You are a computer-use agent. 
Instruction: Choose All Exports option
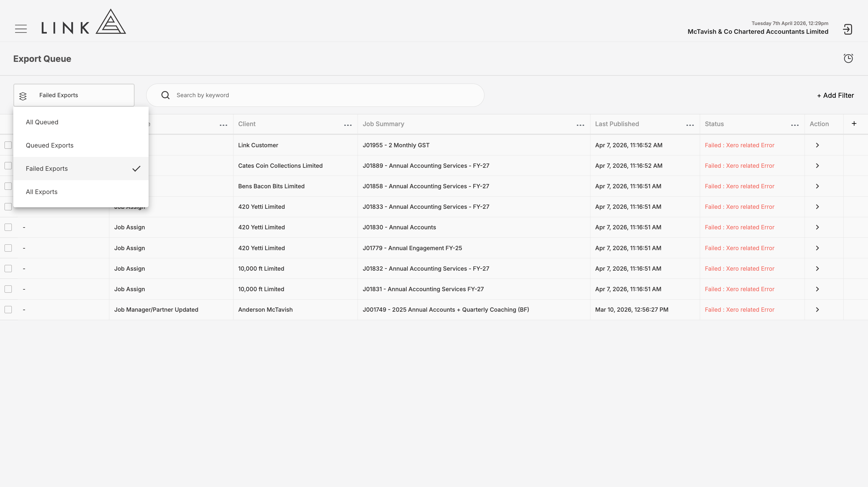click(x=81, y=192)
